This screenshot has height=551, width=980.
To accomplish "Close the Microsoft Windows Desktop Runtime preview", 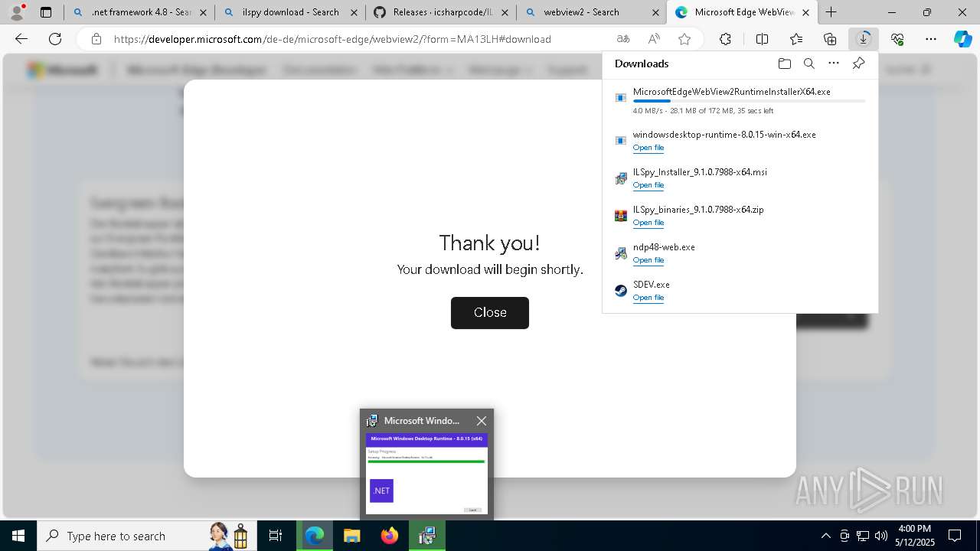I will 481,421.
